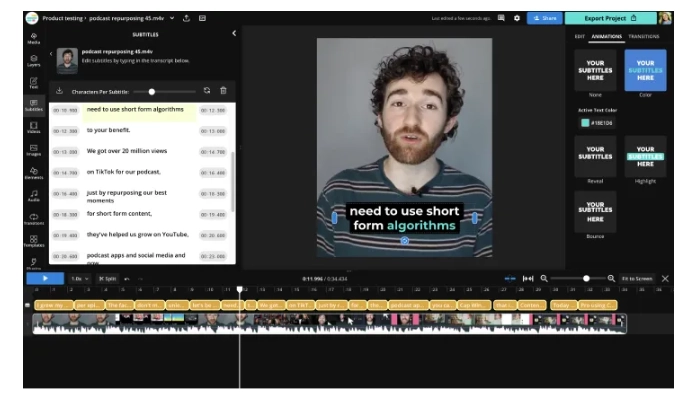Open the Audio panel in sidebar

(34, 195)
